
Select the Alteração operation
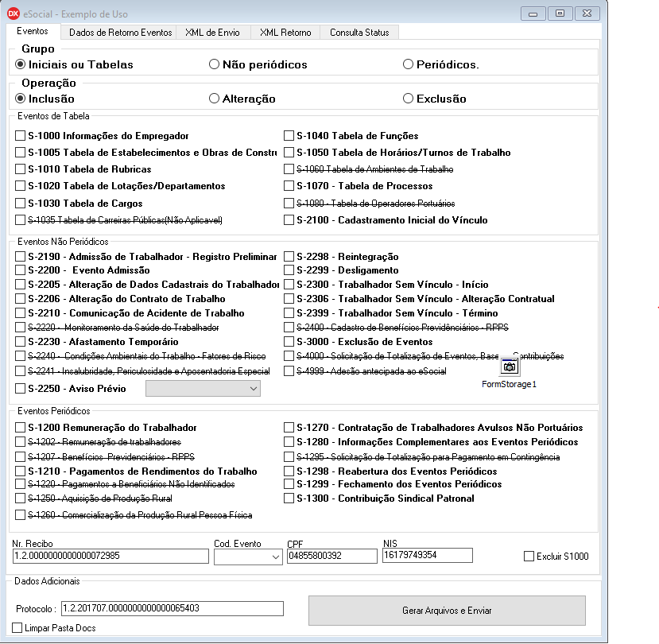click(x=214, y=99)
